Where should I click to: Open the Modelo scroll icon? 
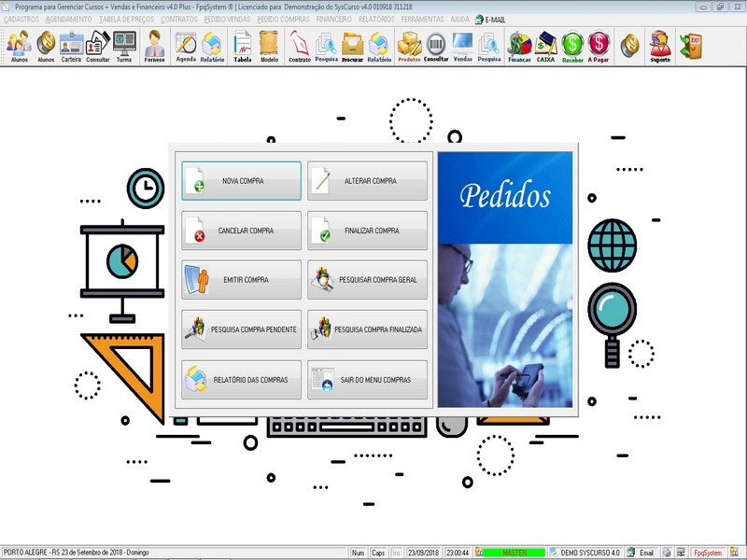(x=269, y=46)
